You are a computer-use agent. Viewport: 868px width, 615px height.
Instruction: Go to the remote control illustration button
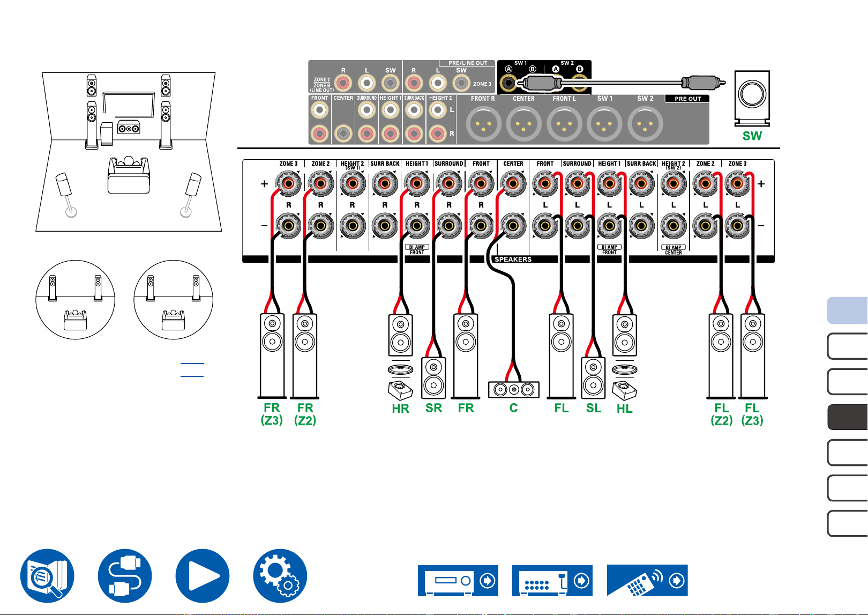647,581
